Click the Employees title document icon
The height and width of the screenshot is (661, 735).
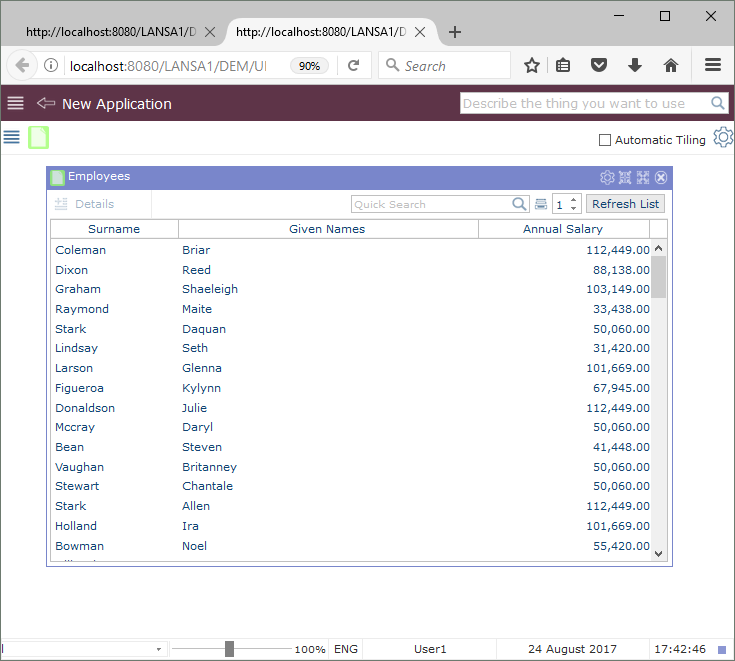coord(57,177)
